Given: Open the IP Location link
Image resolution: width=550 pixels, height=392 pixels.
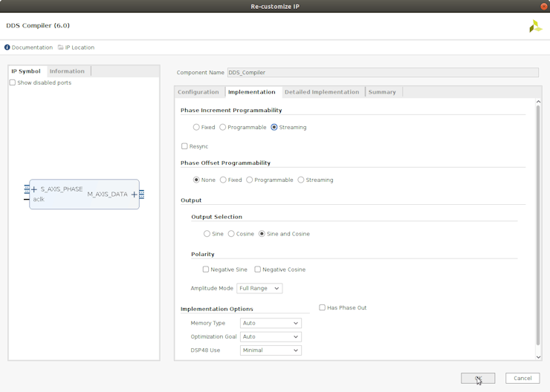Looking at the screenshot, I should [x=80, y=48].
